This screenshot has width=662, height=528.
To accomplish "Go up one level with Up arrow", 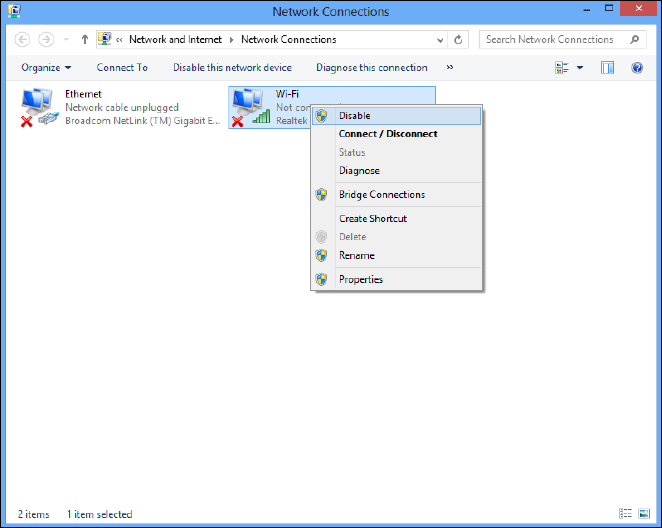I will [84, 40].
